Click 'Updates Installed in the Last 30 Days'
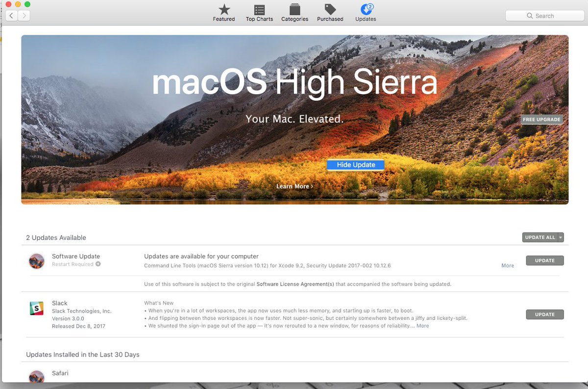The height and width of the screenshot is (389, 588). pyautogui.click(x=83, y=354)
